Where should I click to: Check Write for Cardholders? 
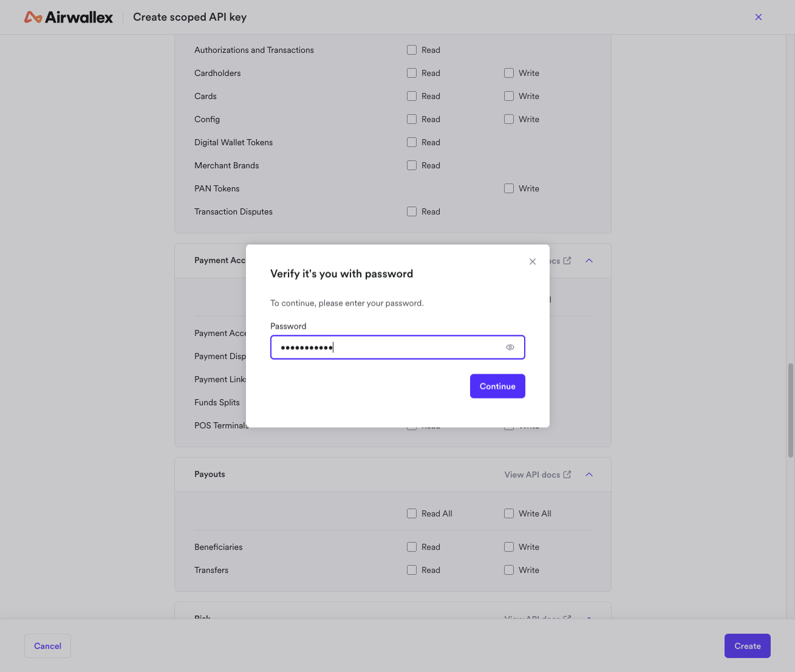click(x=509, y=73)
